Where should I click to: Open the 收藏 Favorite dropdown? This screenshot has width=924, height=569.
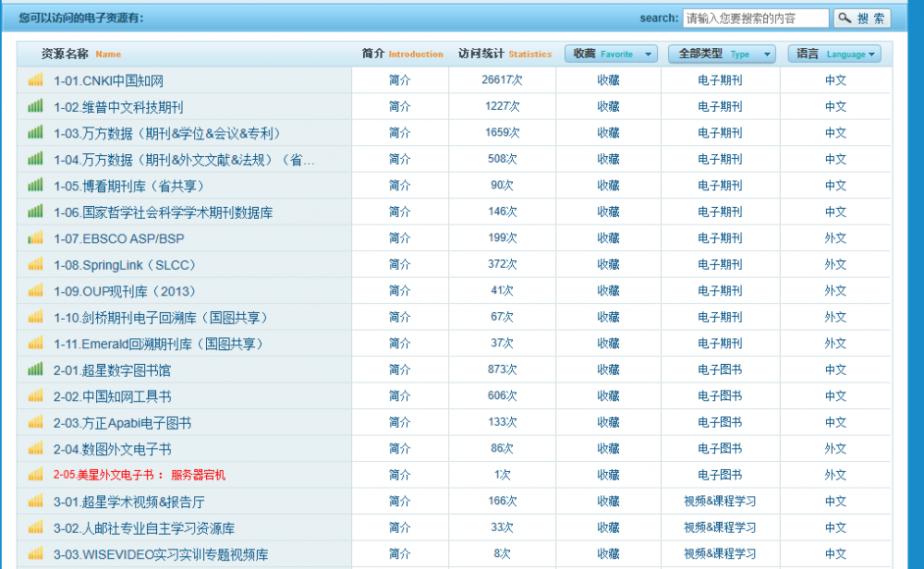pyautogui.click(x=610, y=54)
